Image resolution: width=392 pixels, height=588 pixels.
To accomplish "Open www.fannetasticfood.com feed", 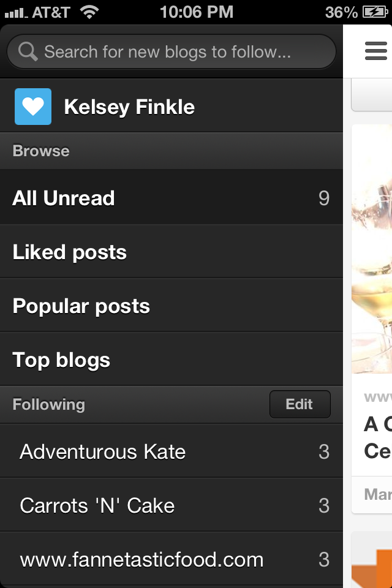I will pos(141,560).
